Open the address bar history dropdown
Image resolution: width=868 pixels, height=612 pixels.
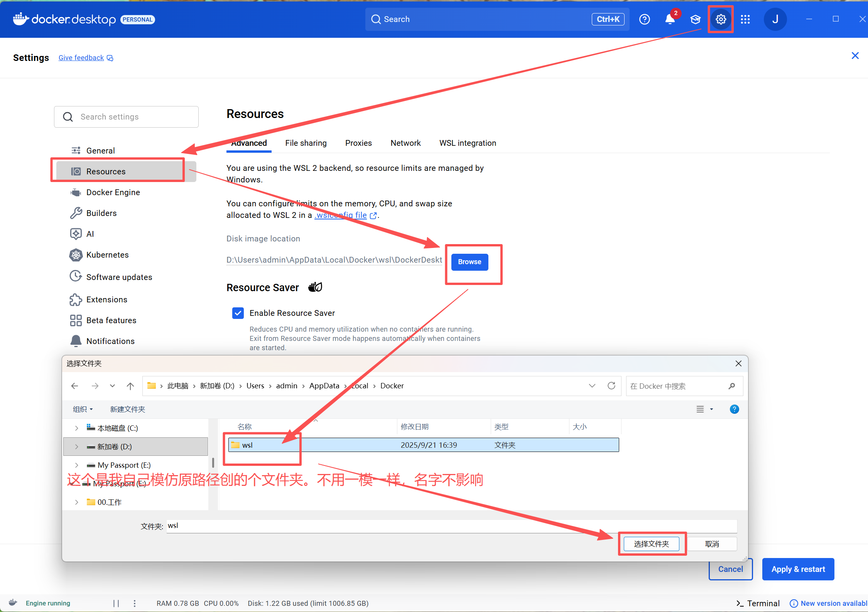click(592, 386)
